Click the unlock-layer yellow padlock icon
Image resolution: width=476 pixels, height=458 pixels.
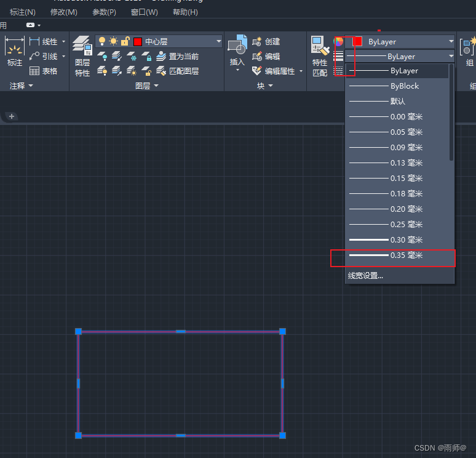click(x=146, y=71)
